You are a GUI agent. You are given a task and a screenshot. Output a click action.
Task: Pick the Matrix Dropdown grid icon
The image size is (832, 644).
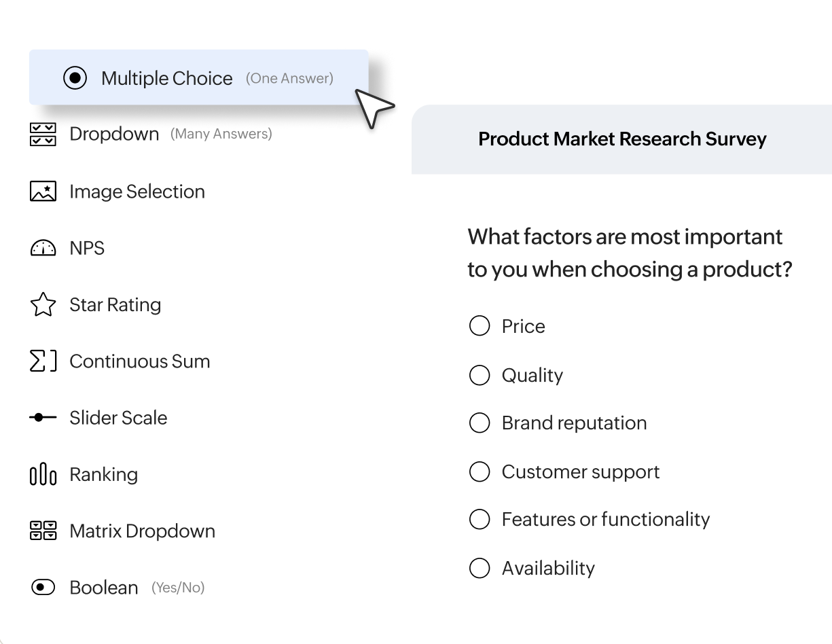pyautogui.click(x=43, y=531)
